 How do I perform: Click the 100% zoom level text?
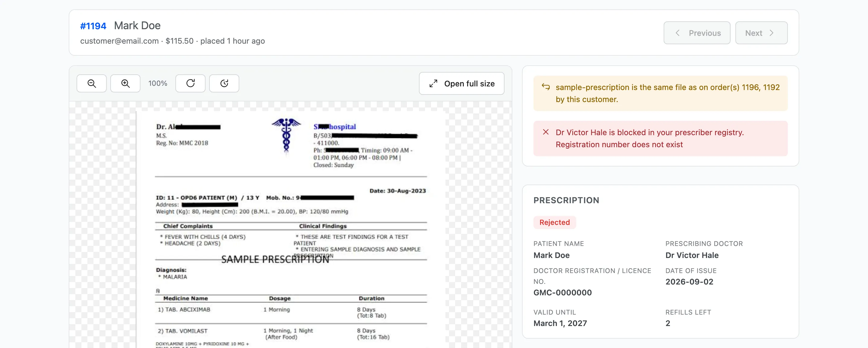158,83
